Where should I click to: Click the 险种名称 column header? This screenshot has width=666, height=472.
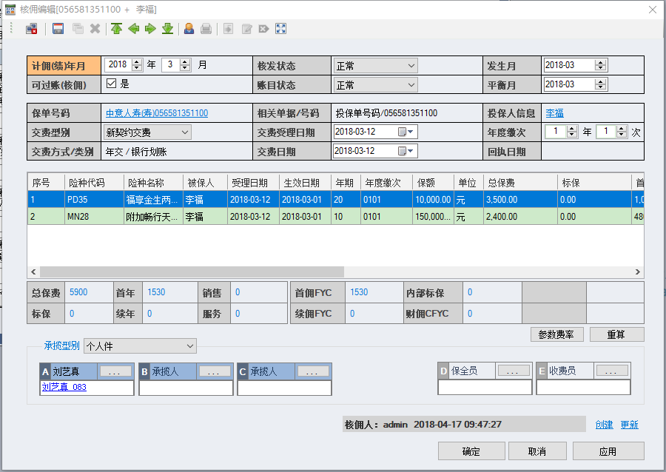click(152, 182)
